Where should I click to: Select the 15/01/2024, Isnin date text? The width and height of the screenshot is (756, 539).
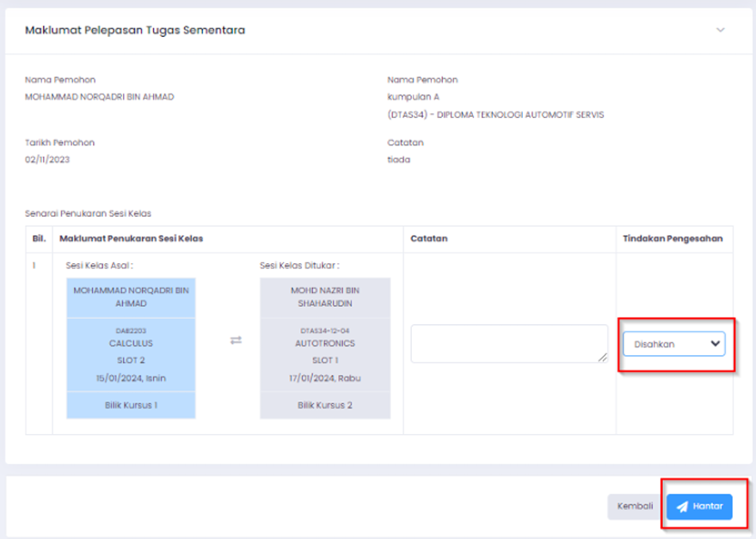point(131,377)
